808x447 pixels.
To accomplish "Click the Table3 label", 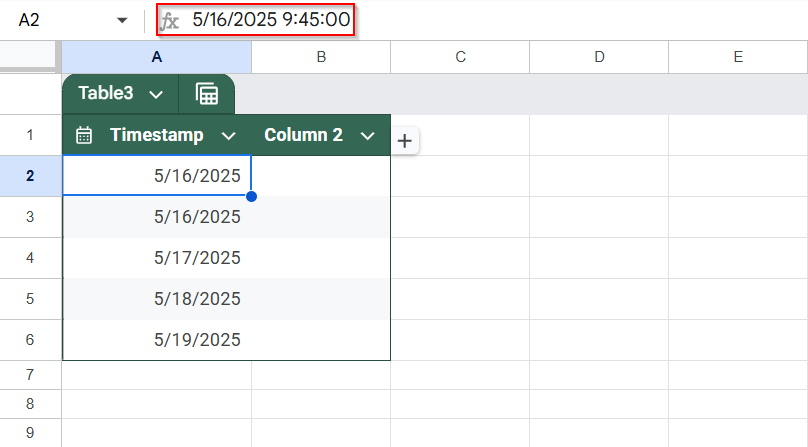I will tap(106, 93).
